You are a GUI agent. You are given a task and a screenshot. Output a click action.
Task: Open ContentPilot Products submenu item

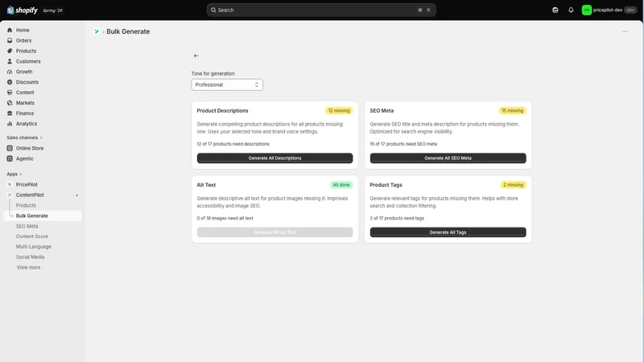26,205
